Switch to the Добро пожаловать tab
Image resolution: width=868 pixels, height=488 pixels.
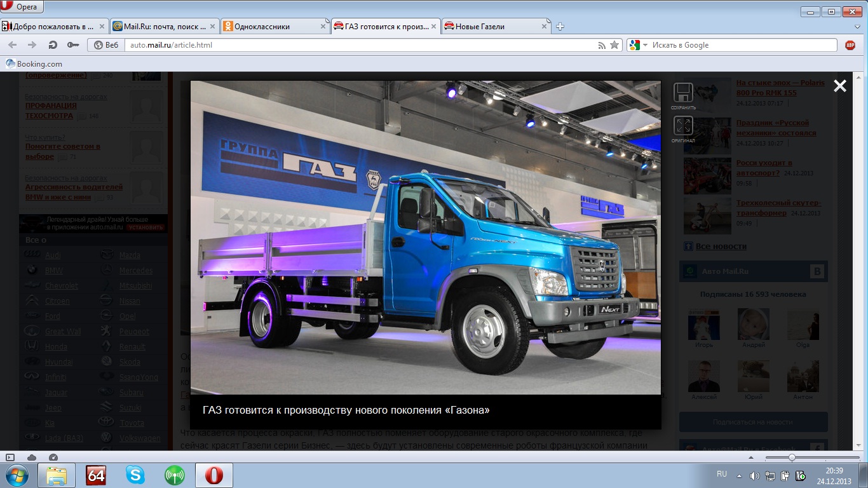55,27
